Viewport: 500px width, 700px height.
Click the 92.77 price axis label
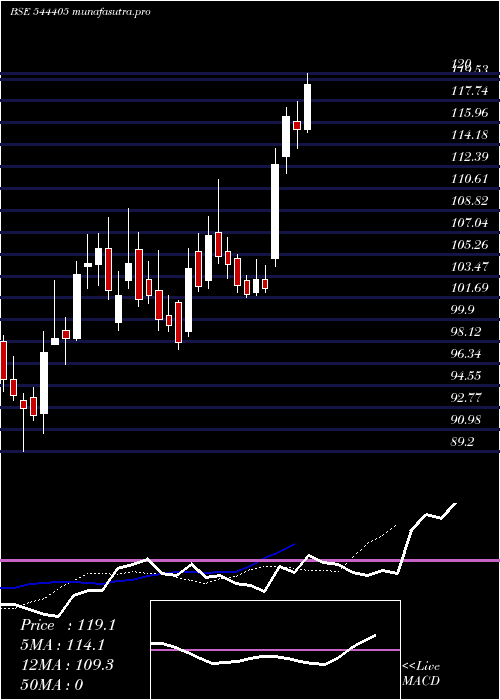pyautogui.click(x=467, y=398)
